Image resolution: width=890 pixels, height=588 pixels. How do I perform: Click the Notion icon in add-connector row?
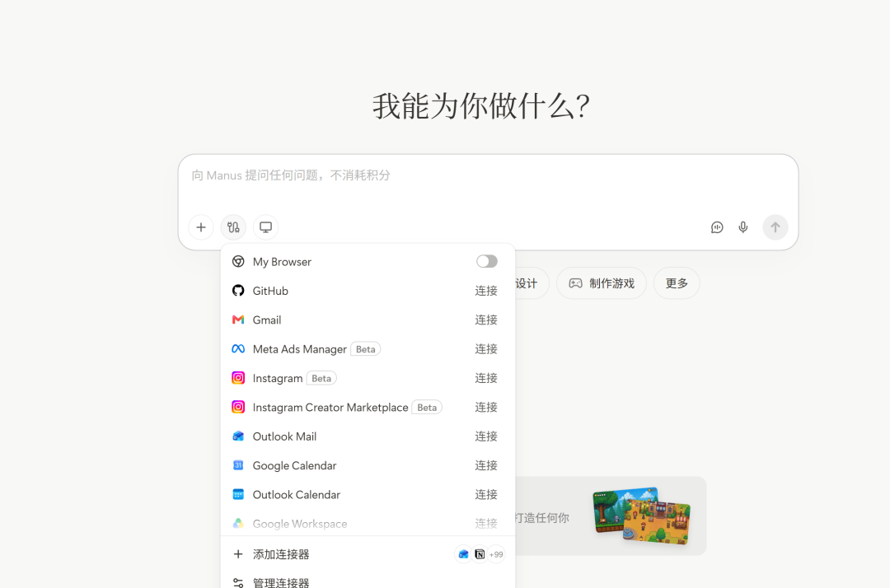pyautogui.click(x=480, y=554)
